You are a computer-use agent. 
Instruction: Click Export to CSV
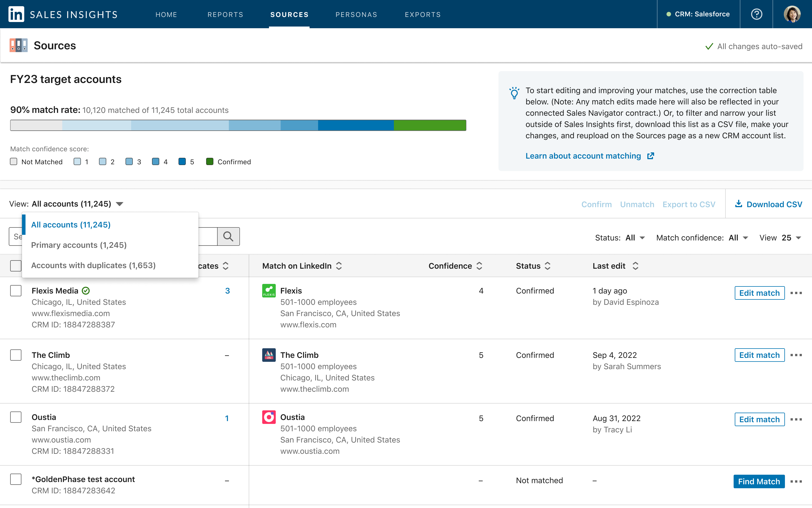pos(689,204)
